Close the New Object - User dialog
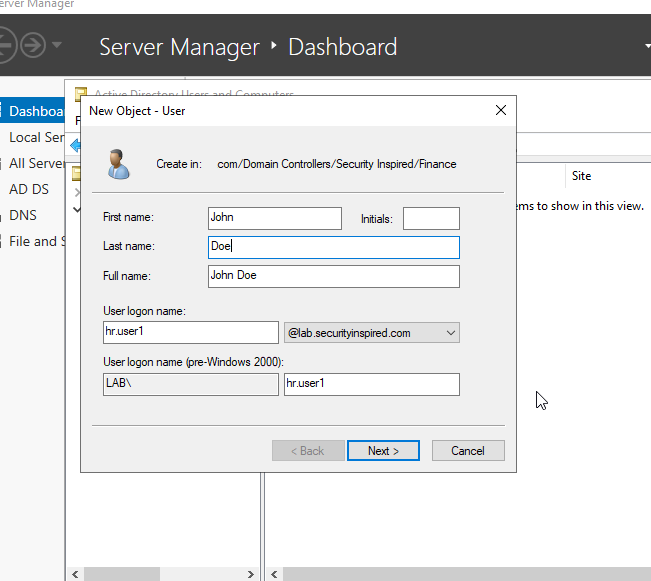 click(501, 110)
